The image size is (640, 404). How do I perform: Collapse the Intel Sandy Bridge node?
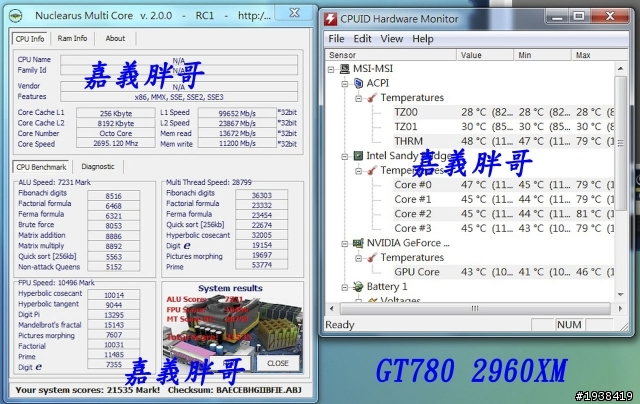[x=345, y=156]
